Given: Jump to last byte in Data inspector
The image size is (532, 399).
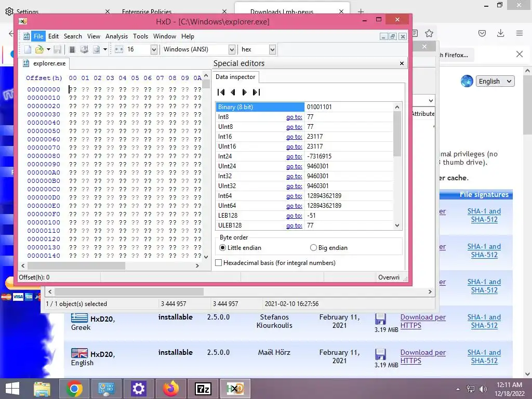Looking at the screenshot, I should tap(257, 92).
